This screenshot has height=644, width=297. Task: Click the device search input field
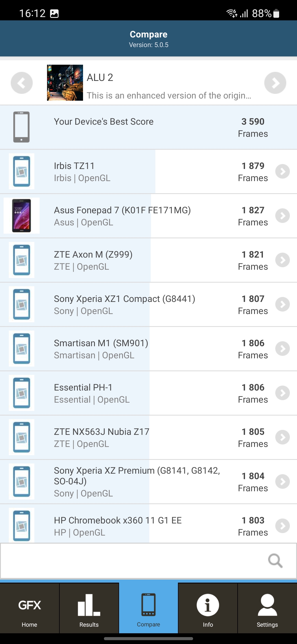tap(132, 561)
